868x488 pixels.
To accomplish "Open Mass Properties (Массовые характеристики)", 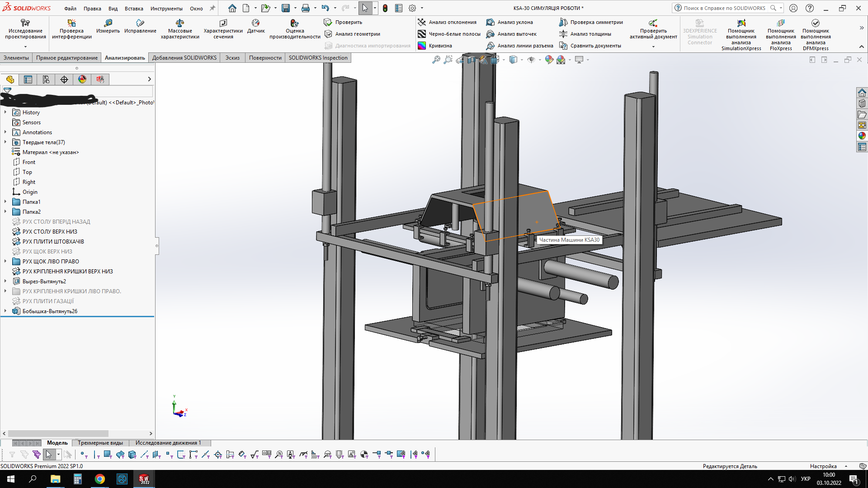I will (x=180, y=29).
